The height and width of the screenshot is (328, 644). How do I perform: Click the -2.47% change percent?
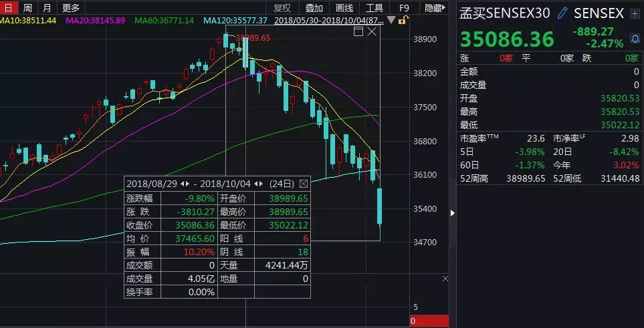point(605,43)
